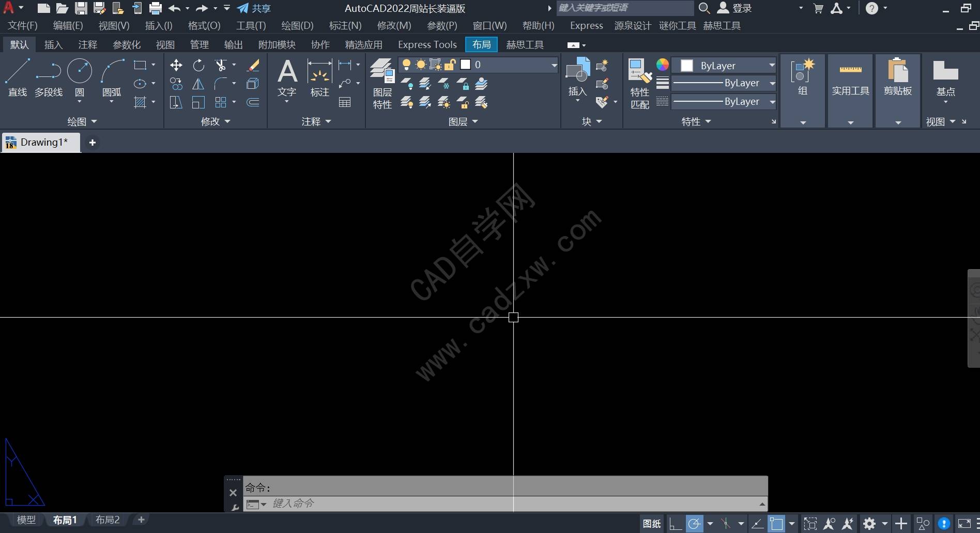Switch to the 模型 (Model) tab
Viewport: 980px width, 533px height.
tap(26, 520)
